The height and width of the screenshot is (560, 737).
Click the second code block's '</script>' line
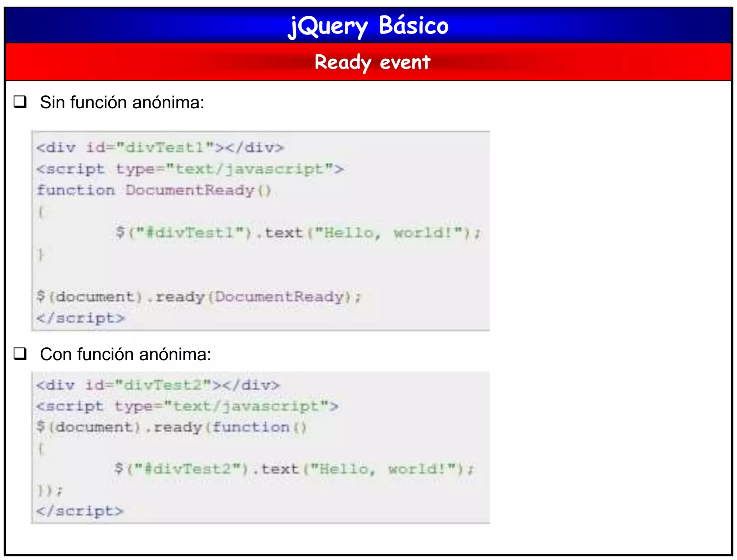(80, 511)
